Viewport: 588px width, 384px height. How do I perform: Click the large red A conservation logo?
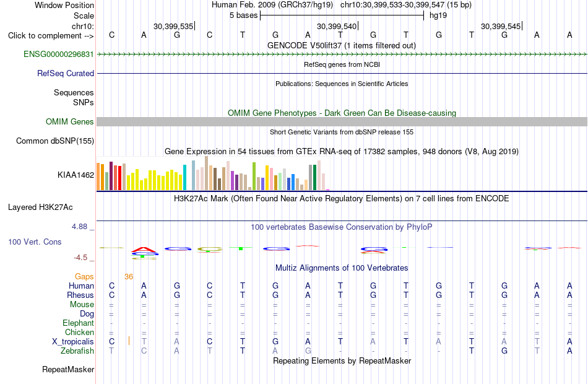coord(144,250)
